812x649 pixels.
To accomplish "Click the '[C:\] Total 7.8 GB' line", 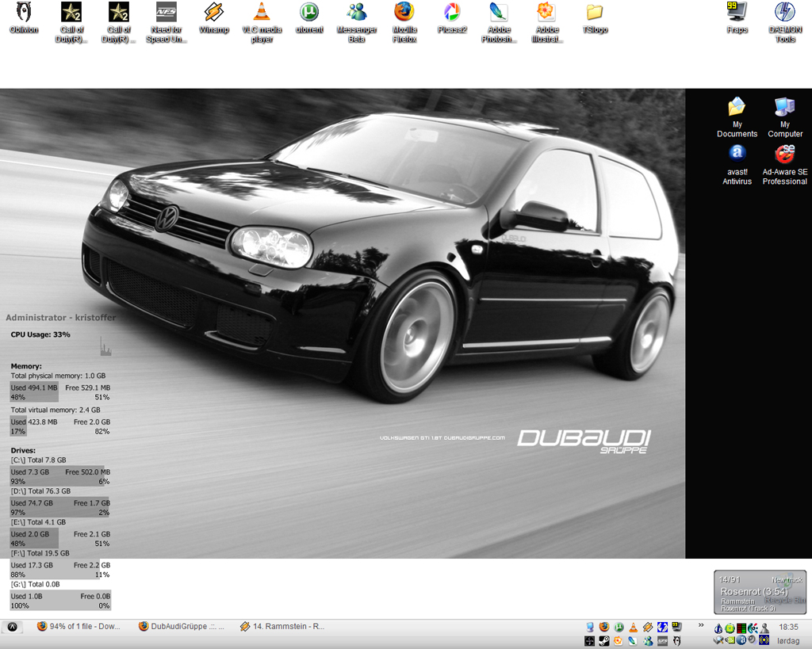I will click(38, 460).
